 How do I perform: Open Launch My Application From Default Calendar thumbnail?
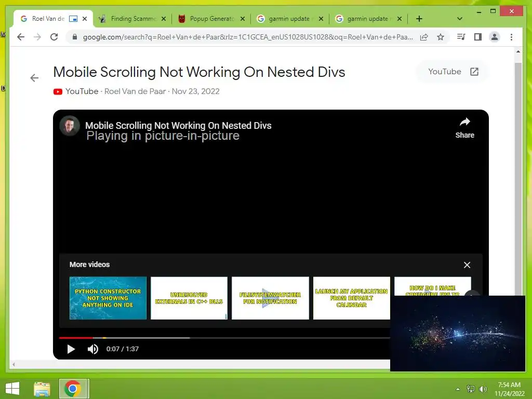(352, 298)
